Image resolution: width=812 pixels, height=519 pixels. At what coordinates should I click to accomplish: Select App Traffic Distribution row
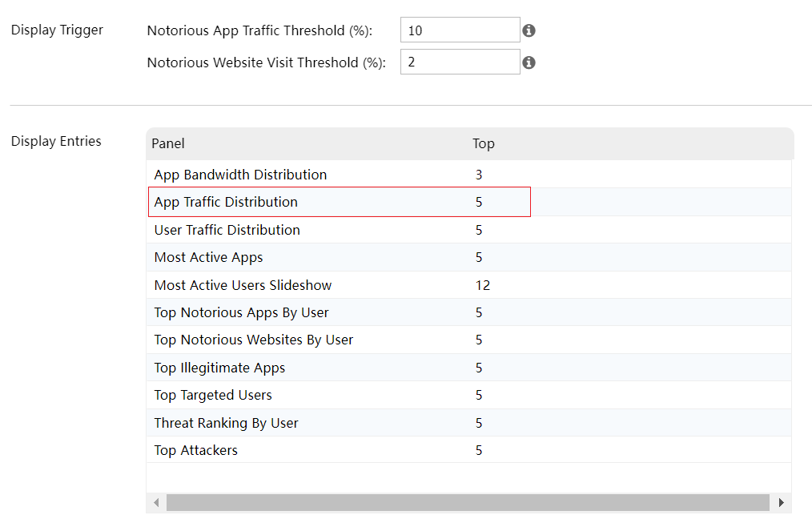(226, 202)
